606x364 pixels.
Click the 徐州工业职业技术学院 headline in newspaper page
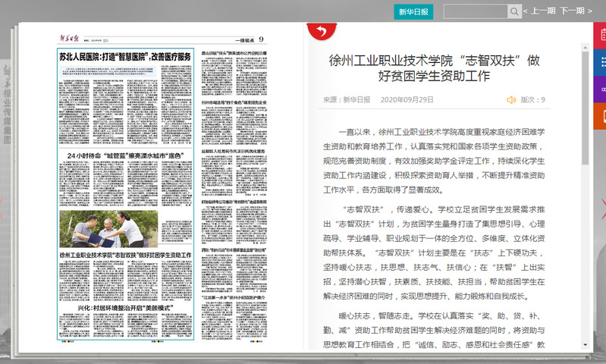click(x=125, y=256)
